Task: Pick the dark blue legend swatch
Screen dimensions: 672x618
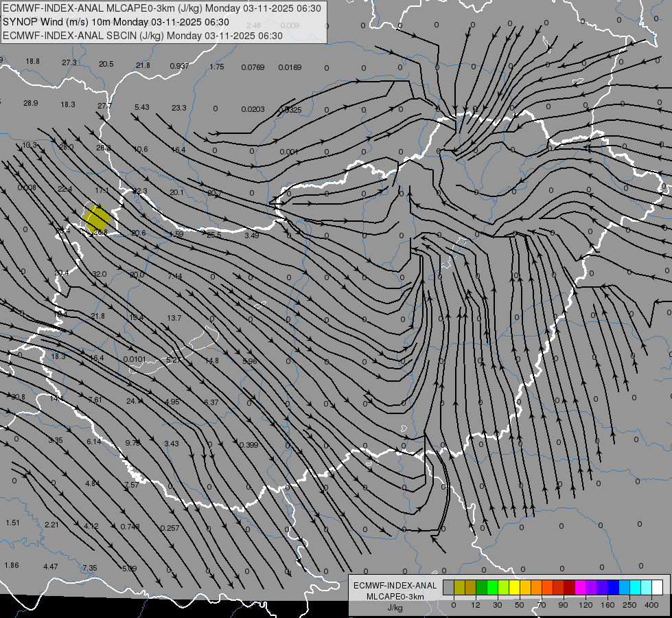Action: coord(613,587)
